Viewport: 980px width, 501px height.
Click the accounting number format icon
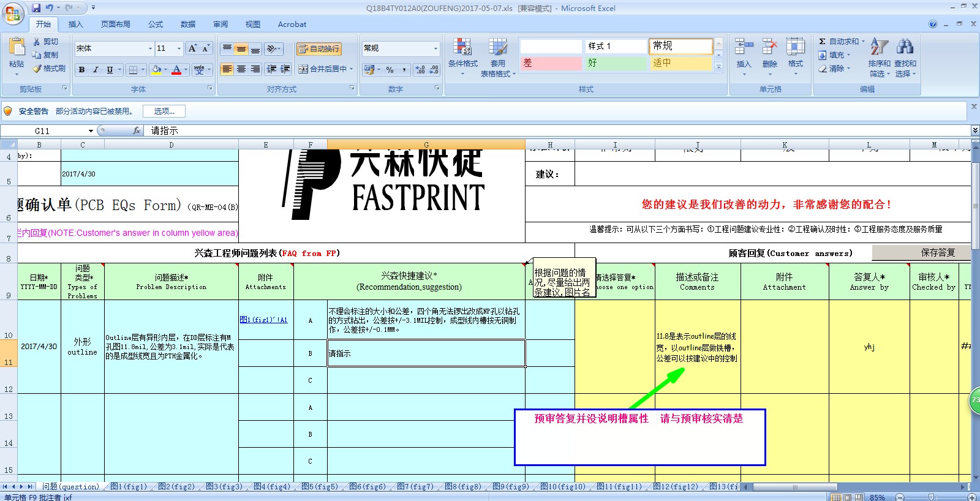pos(369,70)
